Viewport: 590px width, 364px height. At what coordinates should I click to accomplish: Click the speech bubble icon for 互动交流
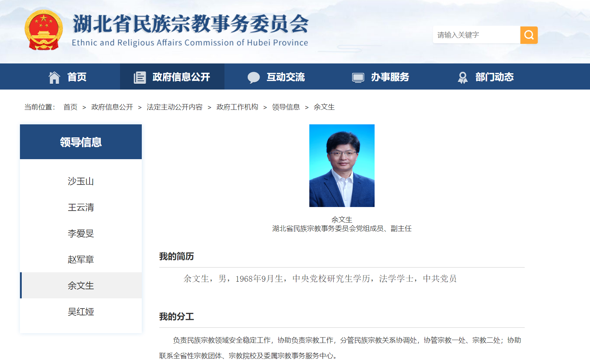254,76
